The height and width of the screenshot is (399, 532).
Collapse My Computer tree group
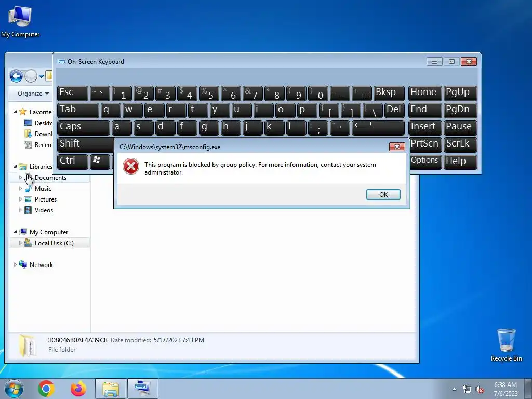[x=15, y=232]
